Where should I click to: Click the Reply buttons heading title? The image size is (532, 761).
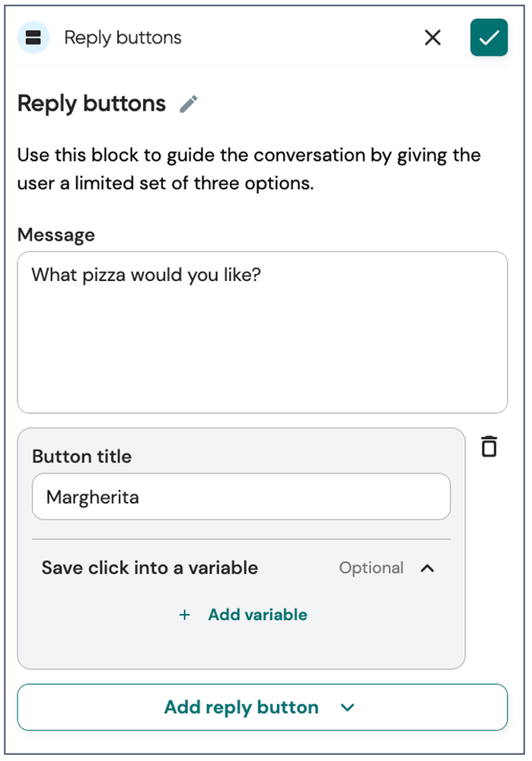click(x=91, y=104)
